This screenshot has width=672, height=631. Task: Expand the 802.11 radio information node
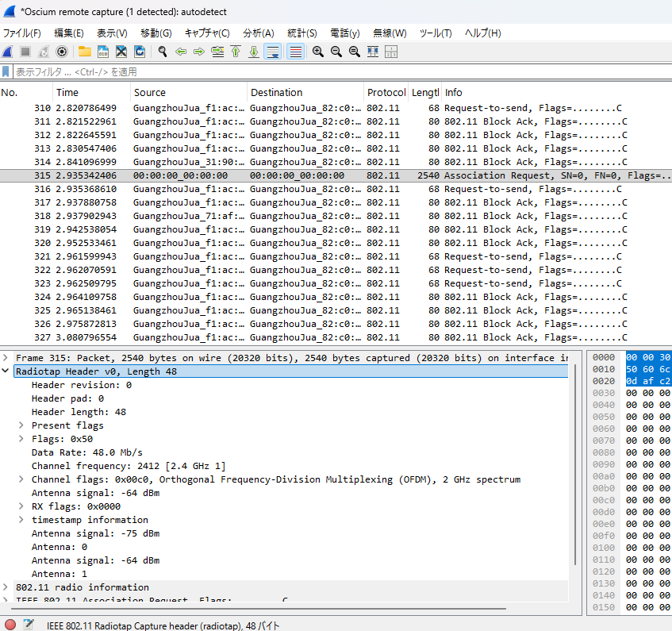click(6, 587)
